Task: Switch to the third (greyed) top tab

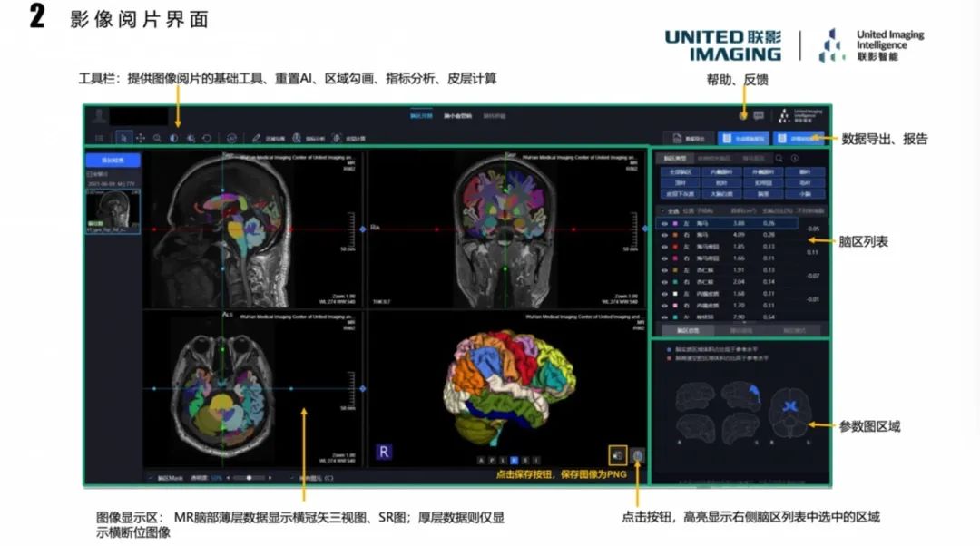Action: (495, 115)
